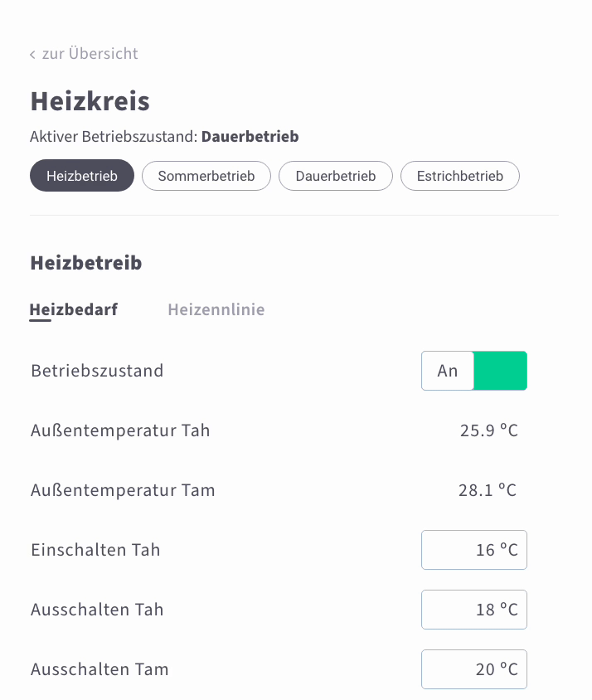
Task: Focus the Einschalten Tah temperature field
Action: [x=474, y=550]
